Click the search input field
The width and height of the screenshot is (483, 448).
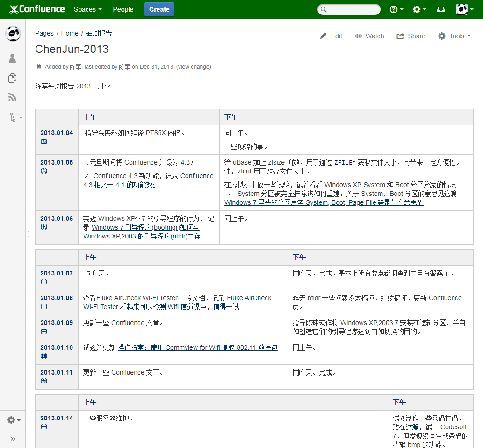(x=349, y=9)
